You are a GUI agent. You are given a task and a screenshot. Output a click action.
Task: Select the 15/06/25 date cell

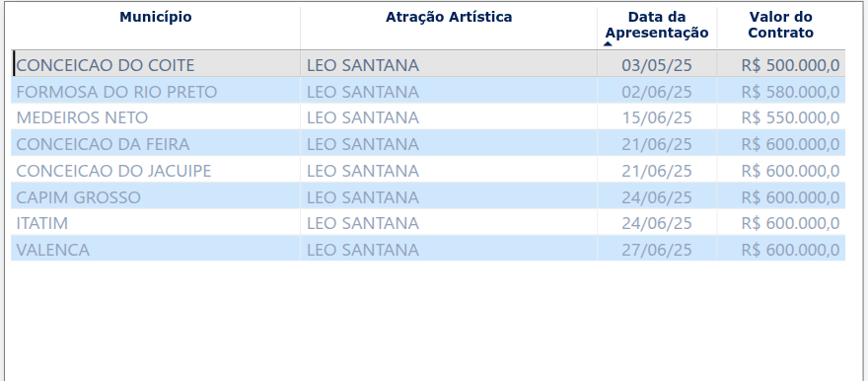(657, 118)
